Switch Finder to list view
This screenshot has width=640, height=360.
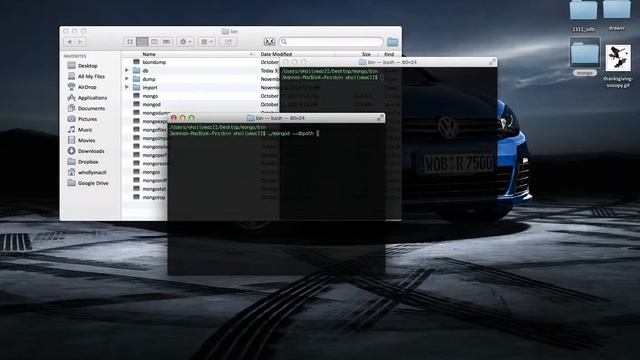pos(142,42)
